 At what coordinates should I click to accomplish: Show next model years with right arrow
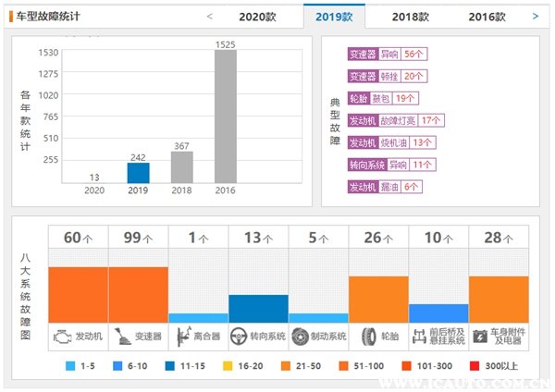click(536, 16)
